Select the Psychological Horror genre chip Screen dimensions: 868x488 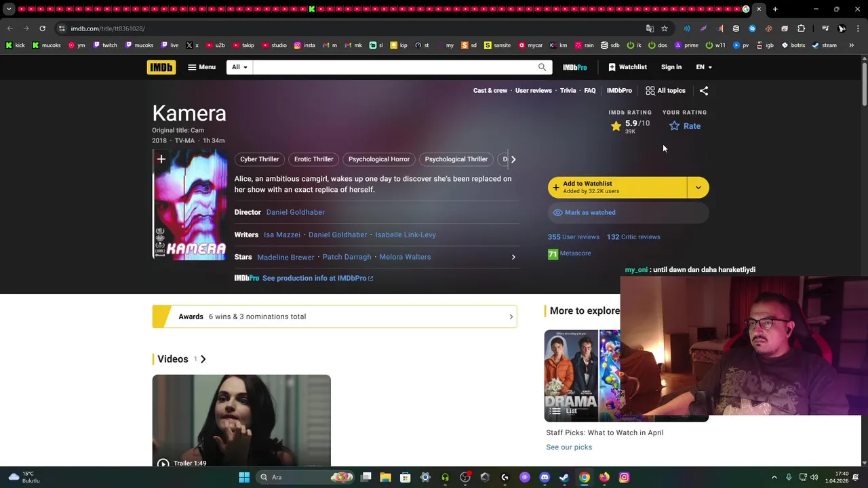(x=379, y=159)
